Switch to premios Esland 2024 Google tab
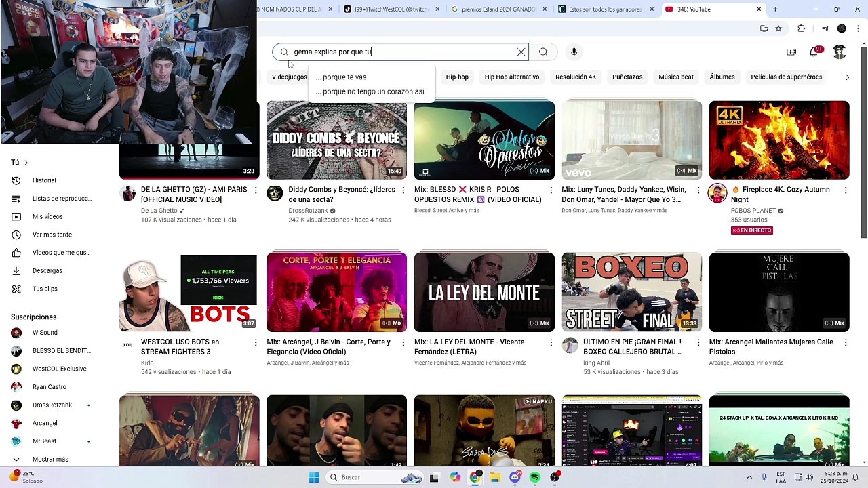Viewport: 868px width, 488px height. tap(498, 9)
